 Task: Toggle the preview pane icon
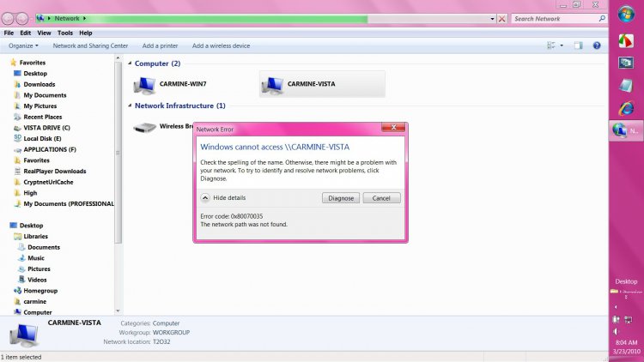click(578, 45)
